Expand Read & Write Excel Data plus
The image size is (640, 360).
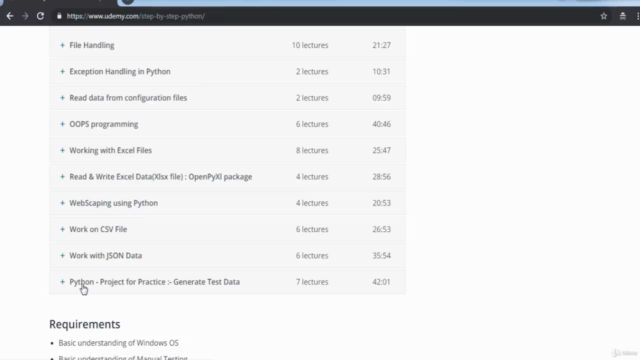[x=62, y=177]
